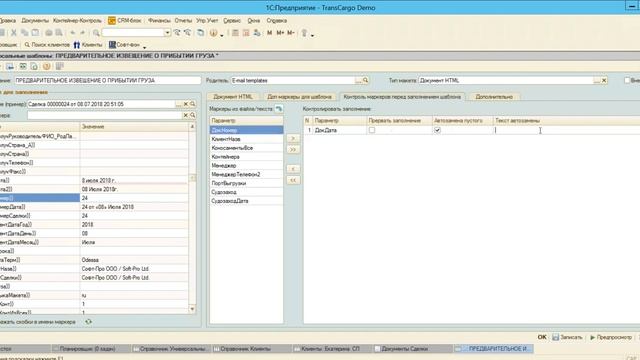Click the Софт-фон toolbar button
Viewport: 640px width, 360px height.
pos(124,44)
